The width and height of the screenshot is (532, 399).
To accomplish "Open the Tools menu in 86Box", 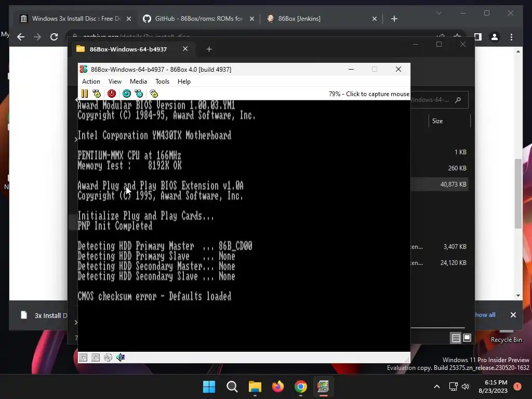I will [162, 82].
